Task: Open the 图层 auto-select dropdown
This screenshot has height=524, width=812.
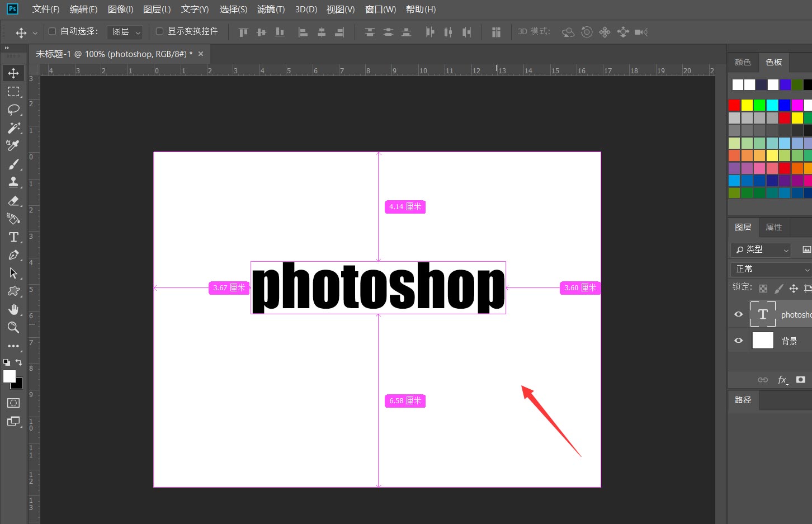Action: [125, 32]
